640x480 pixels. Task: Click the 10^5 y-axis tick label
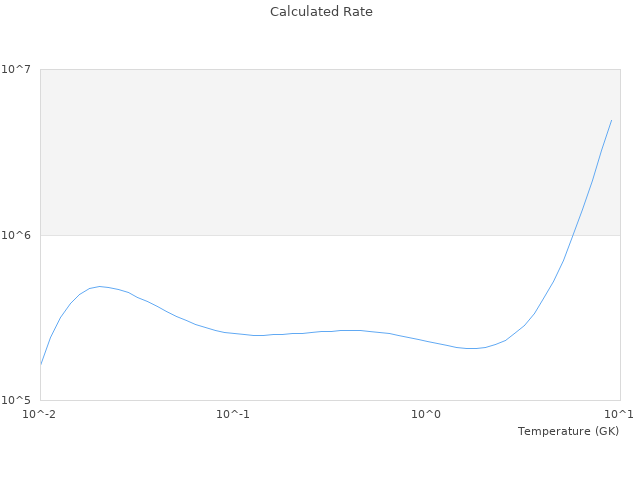tap(20, 400)
